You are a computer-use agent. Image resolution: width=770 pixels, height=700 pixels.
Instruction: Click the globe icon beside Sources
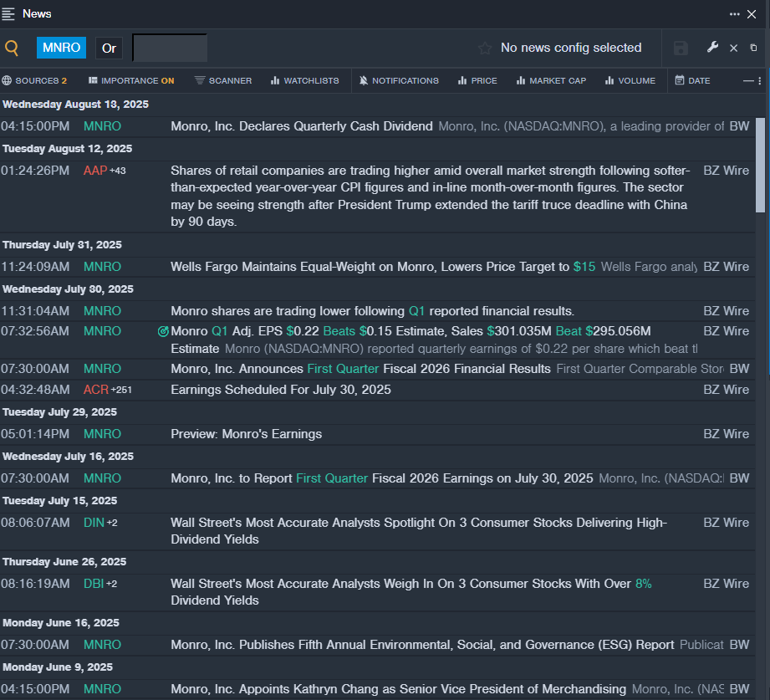click(x=7, y=80)
